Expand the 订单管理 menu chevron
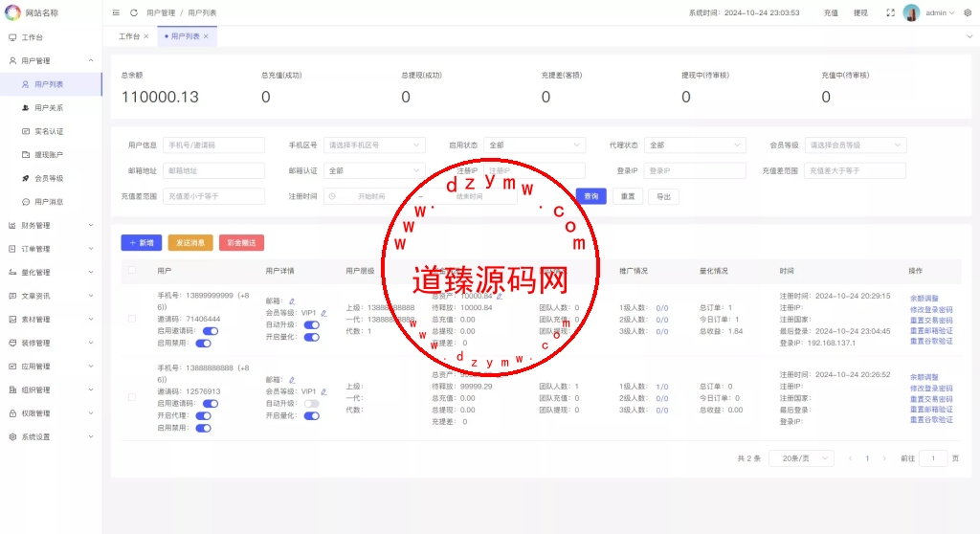 [x=91, y=249]
